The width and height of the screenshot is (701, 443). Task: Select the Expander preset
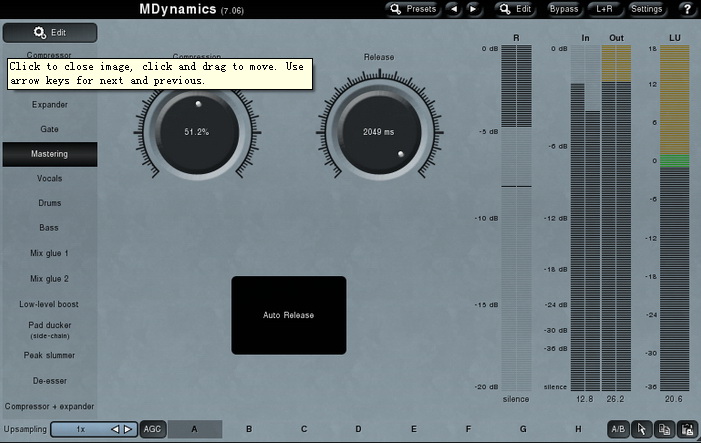coord(50,105)
